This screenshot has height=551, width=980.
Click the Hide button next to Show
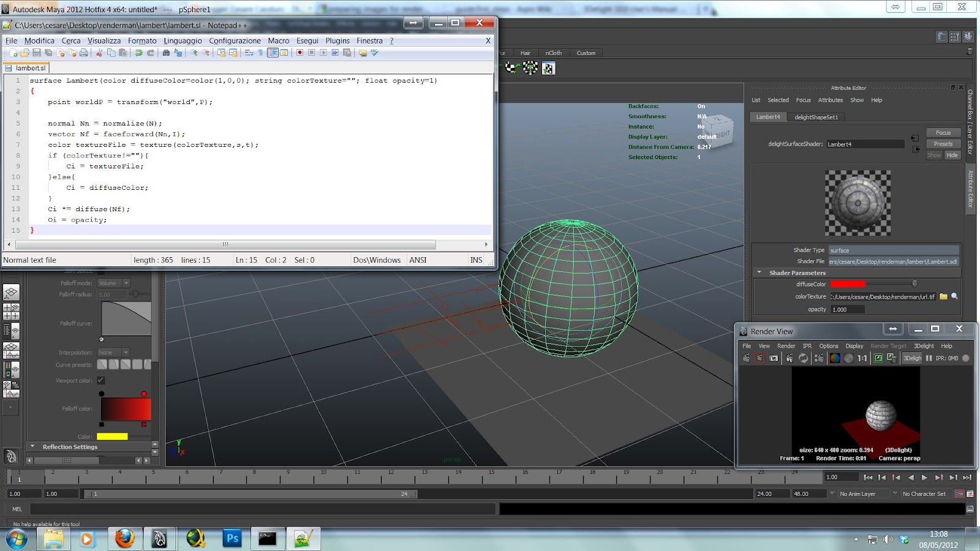click(x=952, y=155)
